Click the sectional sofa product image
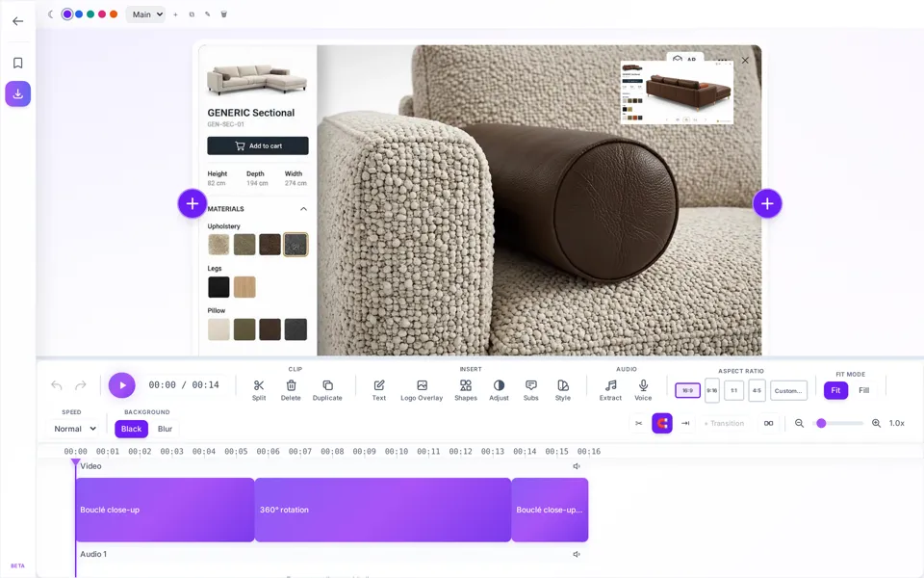Viewport: 924px width, 578px height. click(257, 79)
